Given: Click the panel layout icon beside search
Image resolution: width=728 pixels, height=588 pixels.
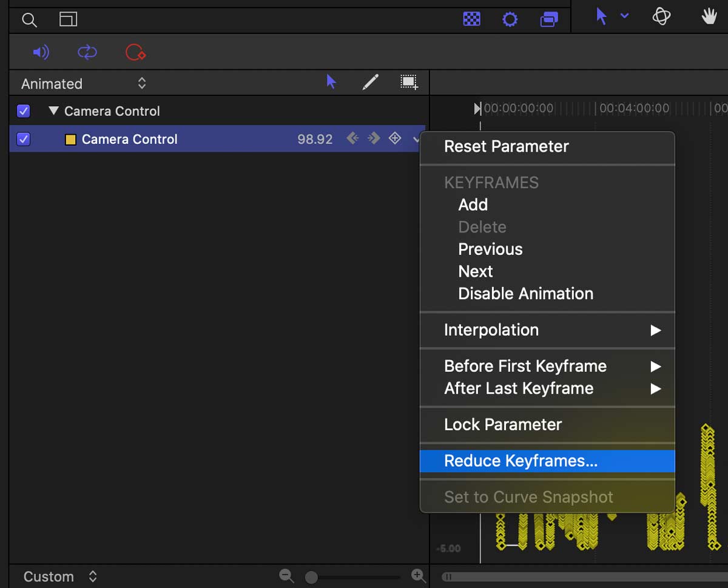Looking at the screenshot, I should click(68, 19).
